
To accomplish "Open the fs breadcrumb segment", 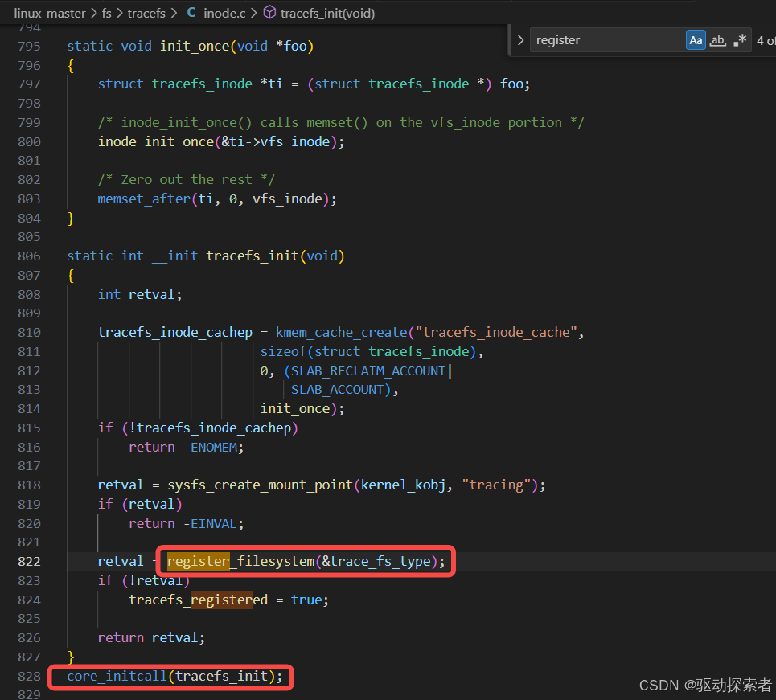I will [106, 14].
